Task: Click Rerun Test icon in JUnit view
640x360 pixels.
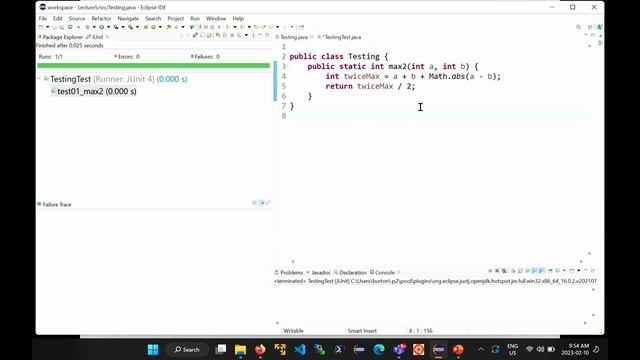Action: (218, 35)
